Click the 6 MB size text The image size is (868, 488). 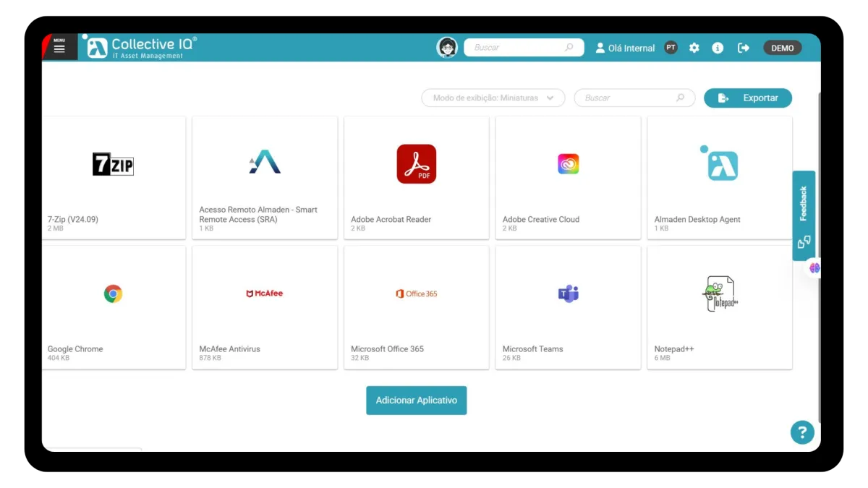(662, 358)
